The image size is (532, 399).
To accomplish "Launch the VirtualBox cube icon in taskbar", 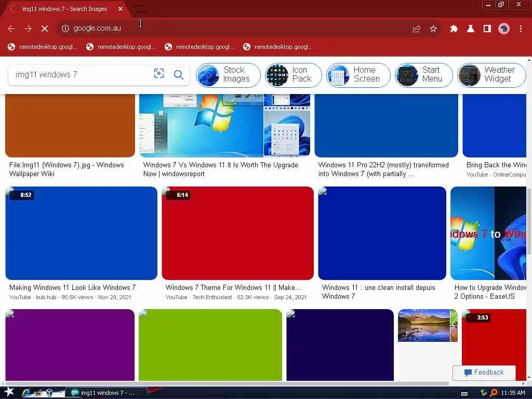I will pyautogui.click(x=49, y=393).
